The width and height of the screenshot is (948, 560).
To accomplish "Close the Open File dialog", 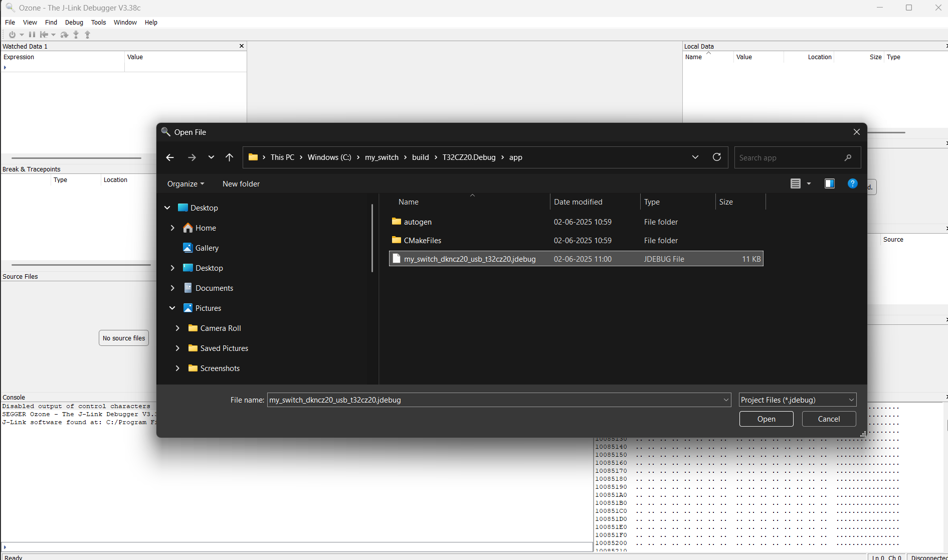I will 856,132.
